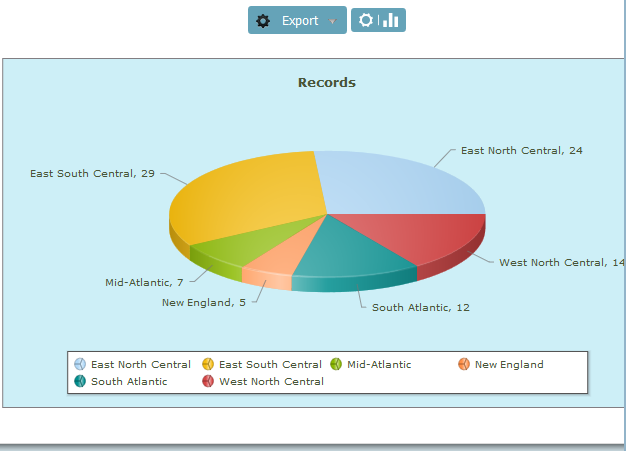The image size is (626, 451).
Task: Click the Records chart title
Action: click(327, 83)
